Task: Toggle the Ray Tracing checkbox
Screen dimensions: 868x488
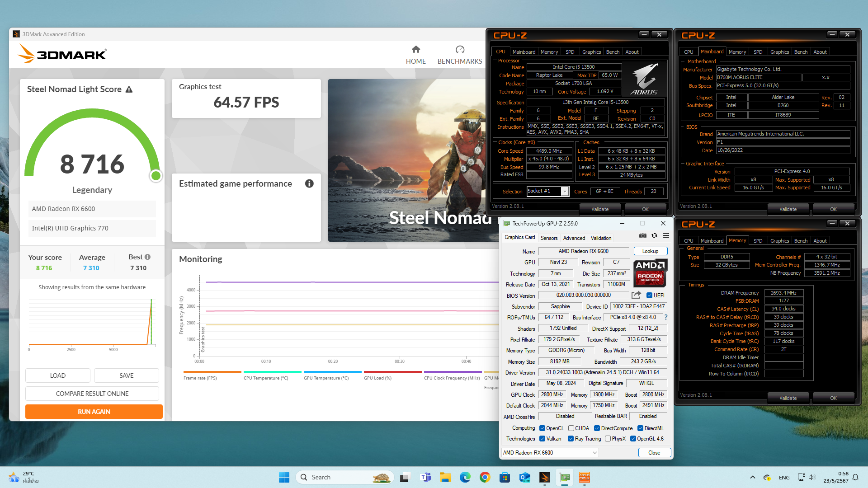Action: [x=571, y=439]
